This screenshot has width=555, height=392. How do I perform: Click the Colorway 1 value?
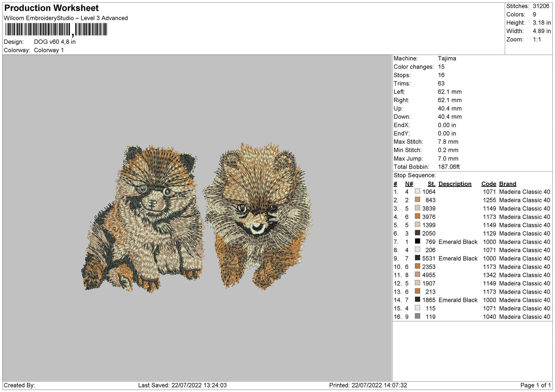[49, 50]
